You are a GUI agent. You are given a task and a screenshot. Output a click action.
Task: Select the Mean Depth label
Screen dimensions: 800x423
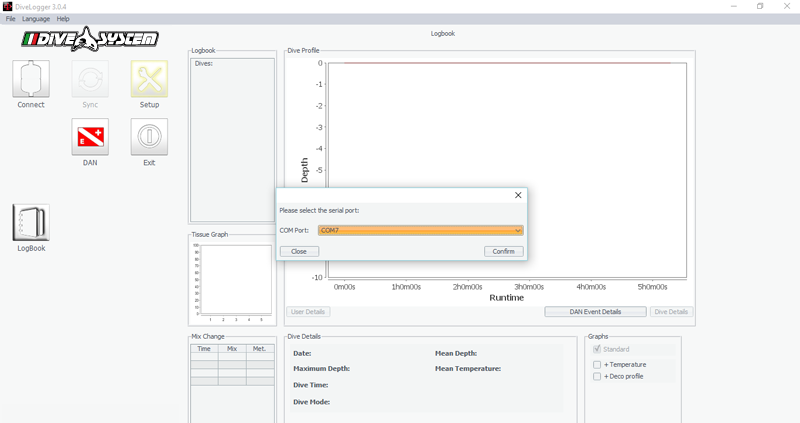456,353
